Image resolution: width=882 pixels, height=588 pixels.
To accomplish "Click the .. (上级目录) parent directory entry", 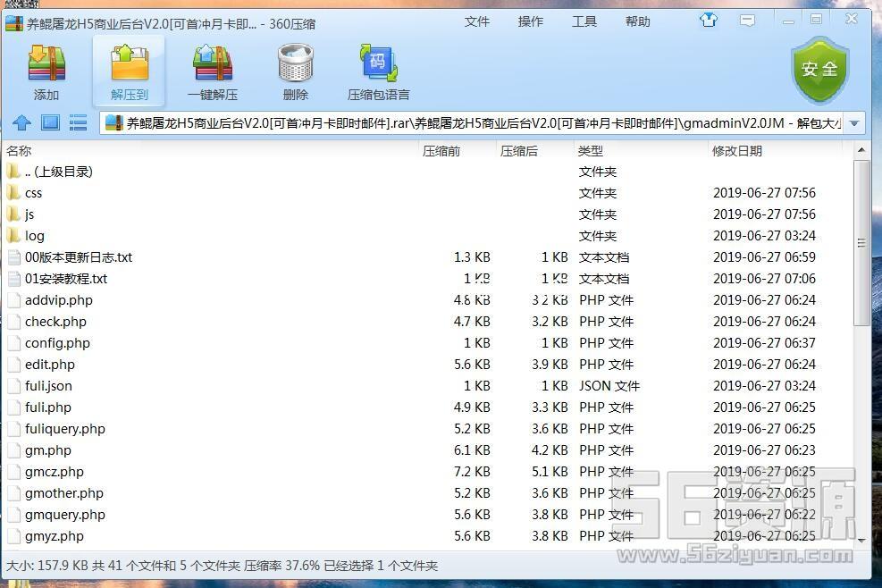I will 58,172.
